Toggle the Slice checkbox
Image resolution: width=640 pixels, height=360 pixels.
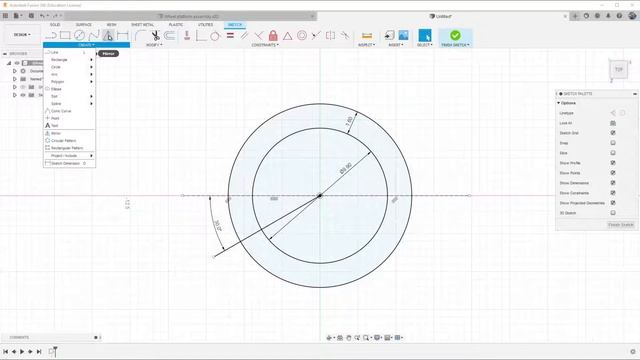coord(613,153)
